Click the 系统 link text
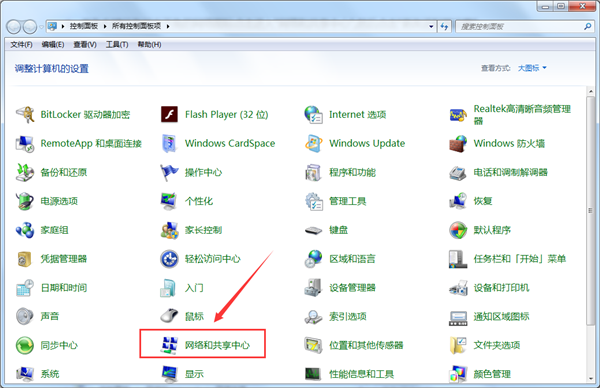The image size is (600, 388). click(50, 374)
